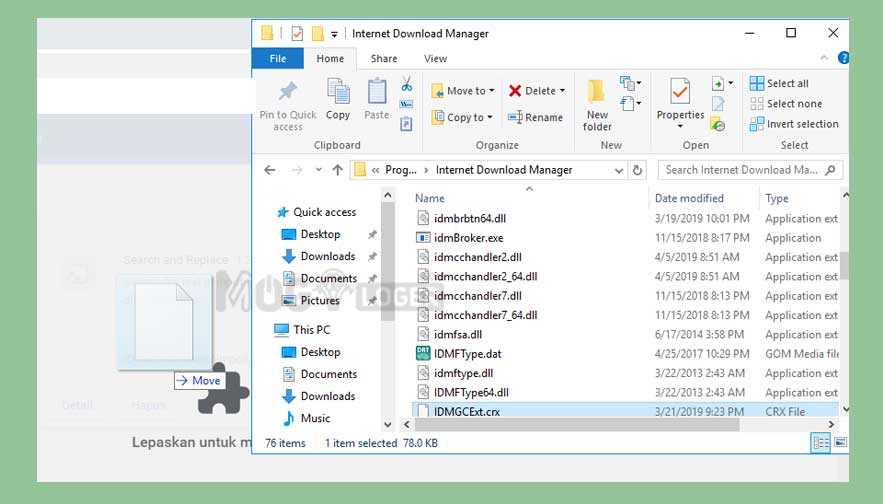Click Prog... breadcrumb in address bar
The width and height of the screenshot is (883, 504).
pyautogui.click(x=400, y=170)
